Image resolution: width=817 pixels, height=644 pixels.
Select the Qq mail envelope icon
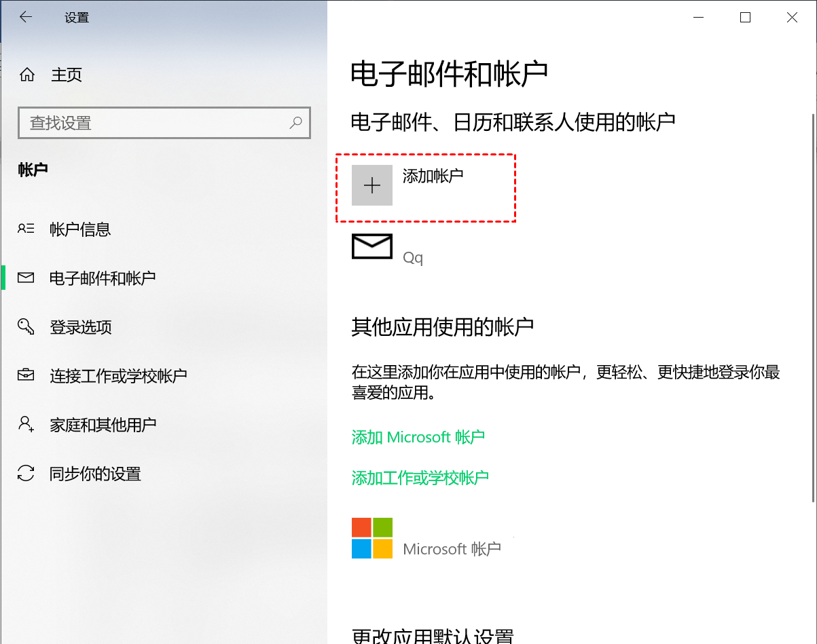372,246
